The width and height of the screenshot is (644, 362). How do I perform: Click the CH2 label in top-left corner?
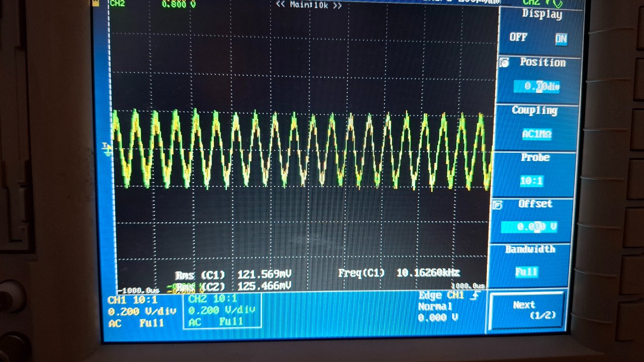117,4
